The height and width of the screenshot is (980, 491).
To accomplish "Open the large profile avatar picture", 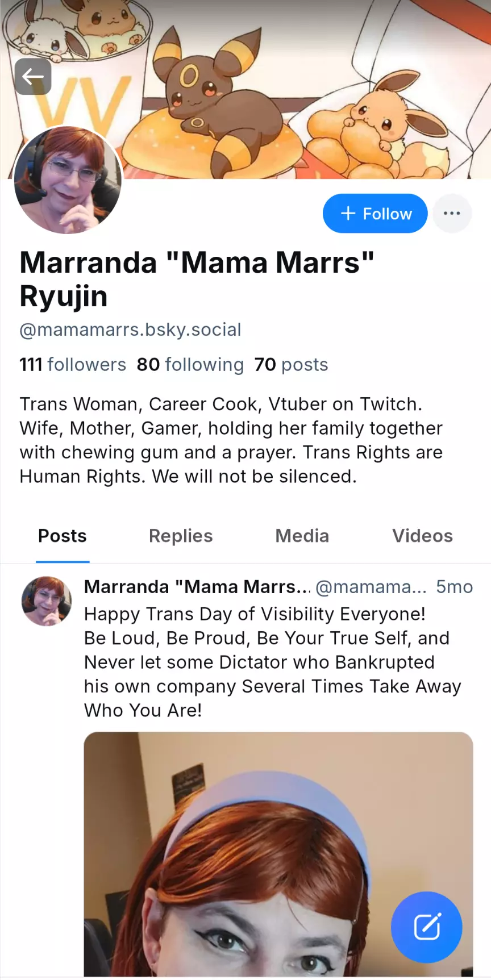I will tap(68, 180).
